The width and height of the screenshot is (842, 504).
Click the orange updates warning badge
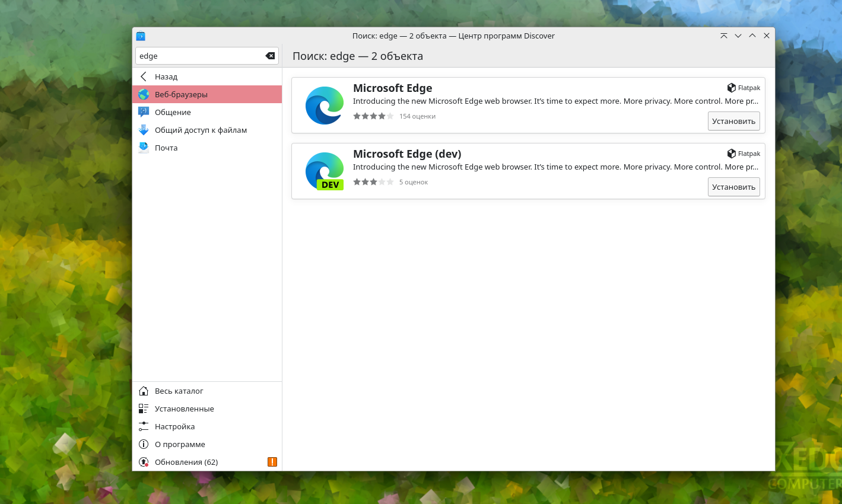point(272,462)
